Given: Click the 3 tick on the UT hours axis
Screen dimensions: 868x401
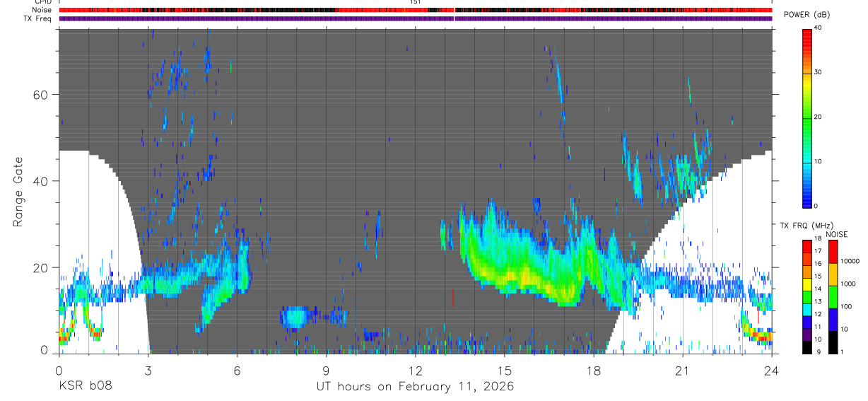Looking at the screenshot, I should point(148,370).
